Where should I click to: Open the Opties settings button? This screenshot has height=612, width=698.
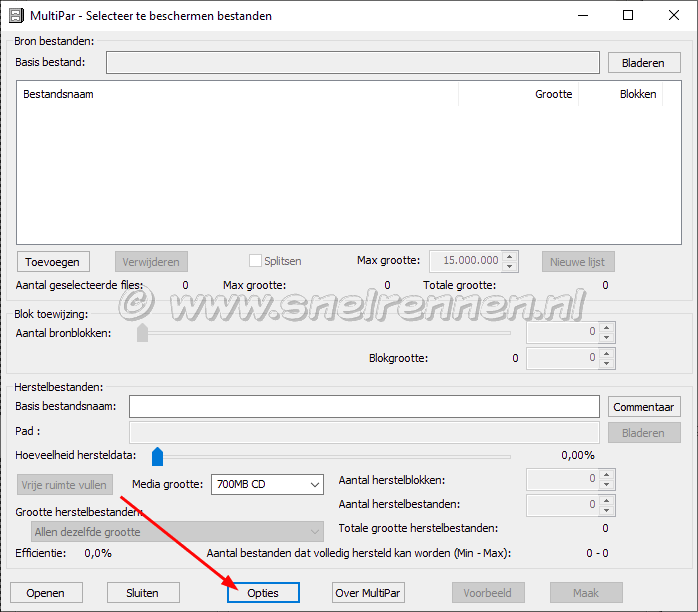[x=263, y=593]
